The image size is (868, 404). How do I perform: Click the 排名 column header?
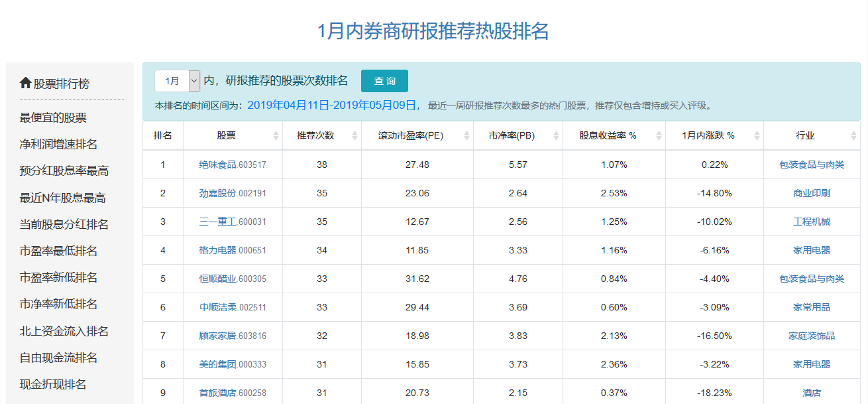pos(163,135)
